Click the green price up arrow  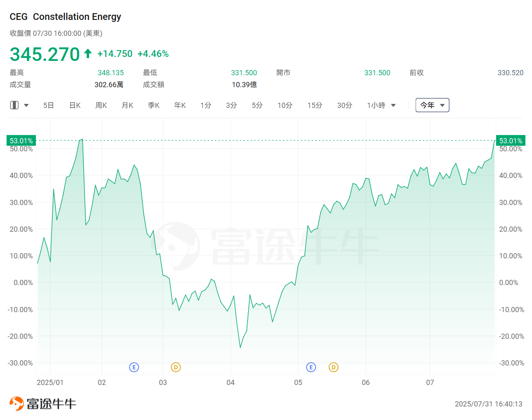pyautogui.click(x=88, y=53)
